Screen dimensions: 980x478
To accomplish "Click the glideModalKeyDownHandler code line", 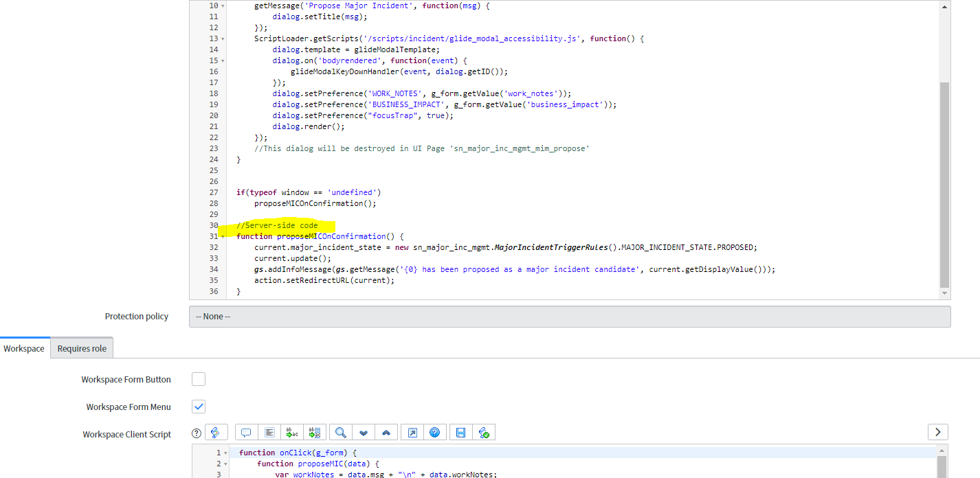I will tap(399, 71).
